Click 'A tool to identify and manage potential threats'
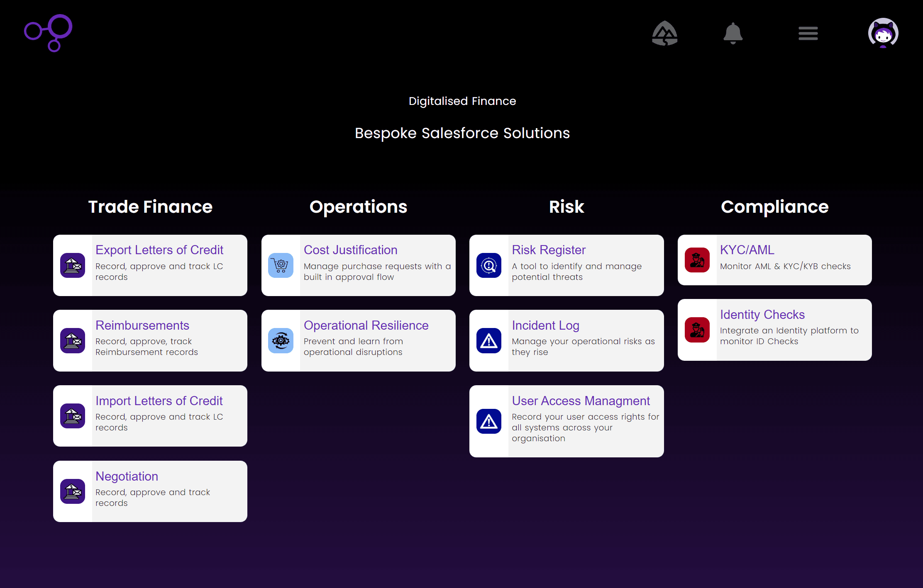The width and height of the screenshot is (923, 588). coord(577,272)
